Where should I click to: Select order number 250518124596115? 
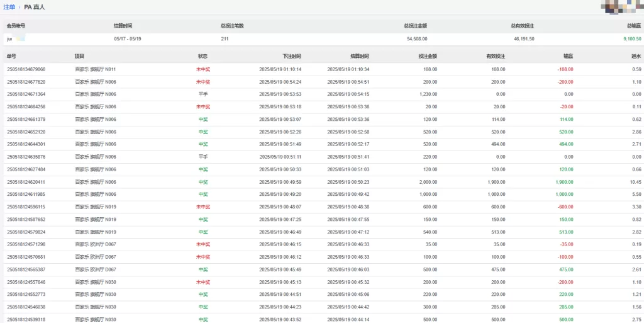click(x=26, y=207)
